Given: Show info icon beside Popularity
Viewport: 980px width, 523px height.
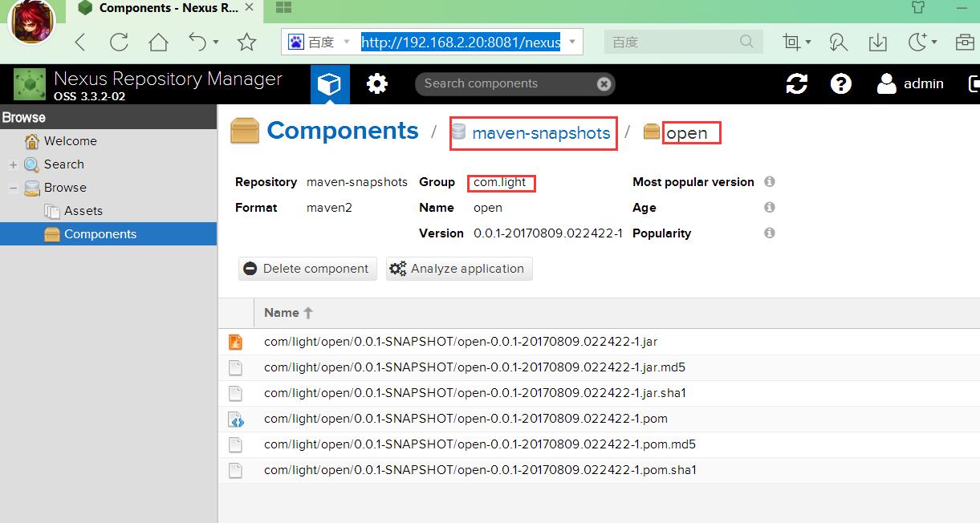Looking at the screenshot, I should (769, 233).
